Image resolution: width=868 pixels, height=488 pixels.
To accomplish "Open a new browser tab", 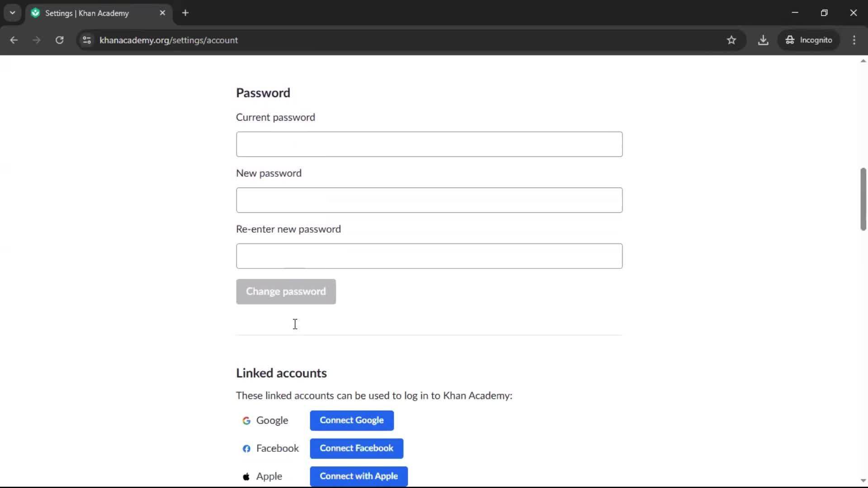I will [x=185, y=13].
